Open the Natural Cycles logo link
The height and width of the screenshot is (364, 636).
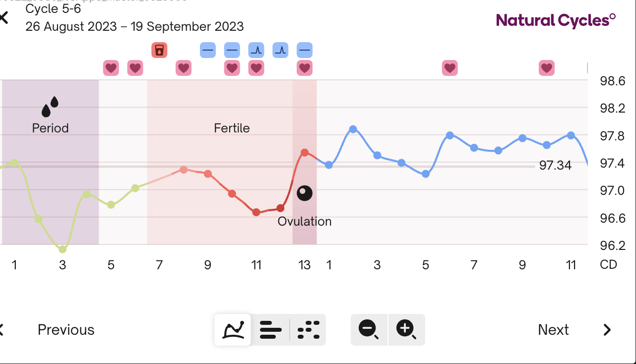tap(556, 20)
